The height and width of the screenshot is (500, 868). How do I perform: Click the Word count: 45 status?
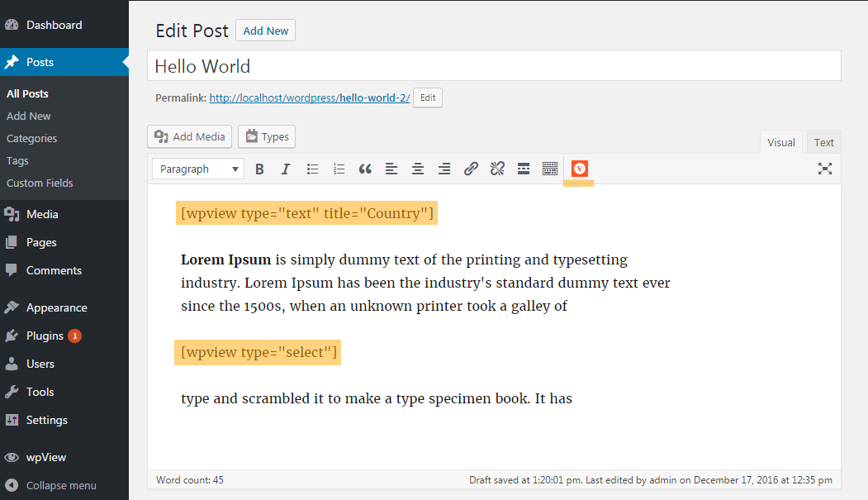(190, 480)
